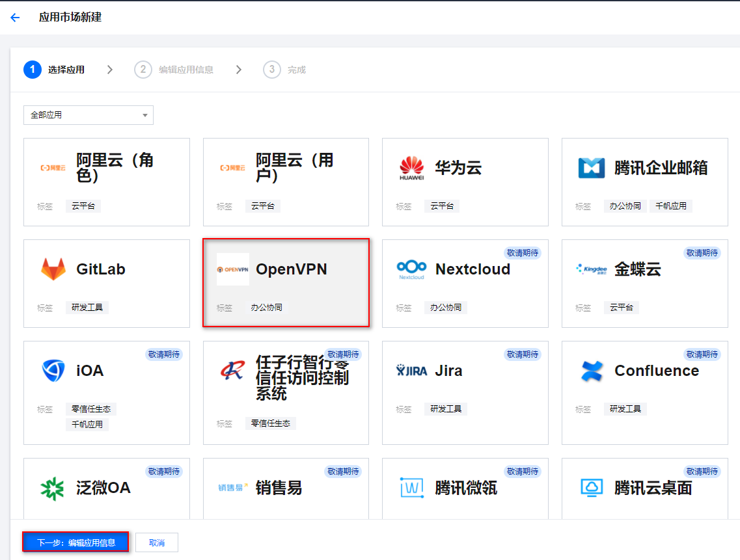
Task: Open the 全部应用 filter dropdown
Action: click(x=89, y=115)
